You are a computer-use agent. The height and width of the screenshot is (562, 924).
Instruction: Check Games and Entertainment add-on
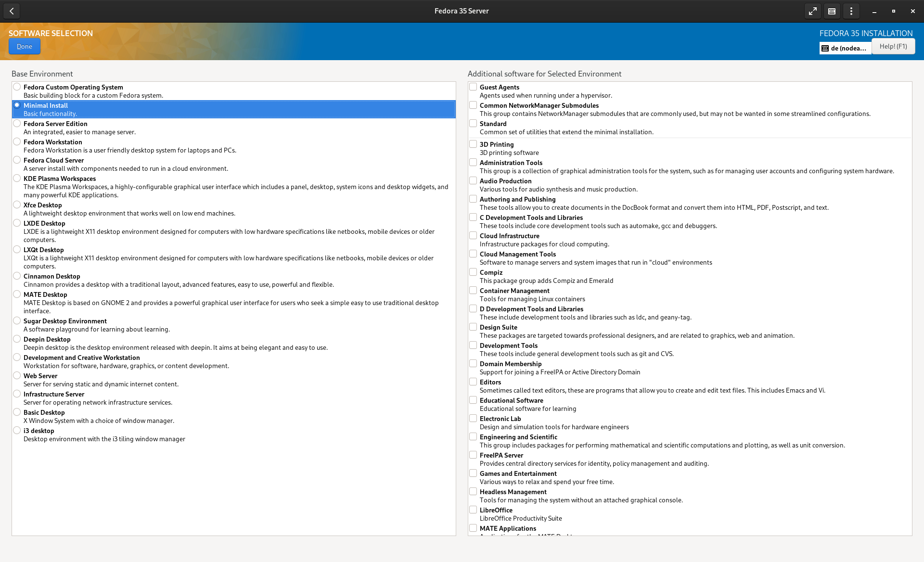(473, 473)
